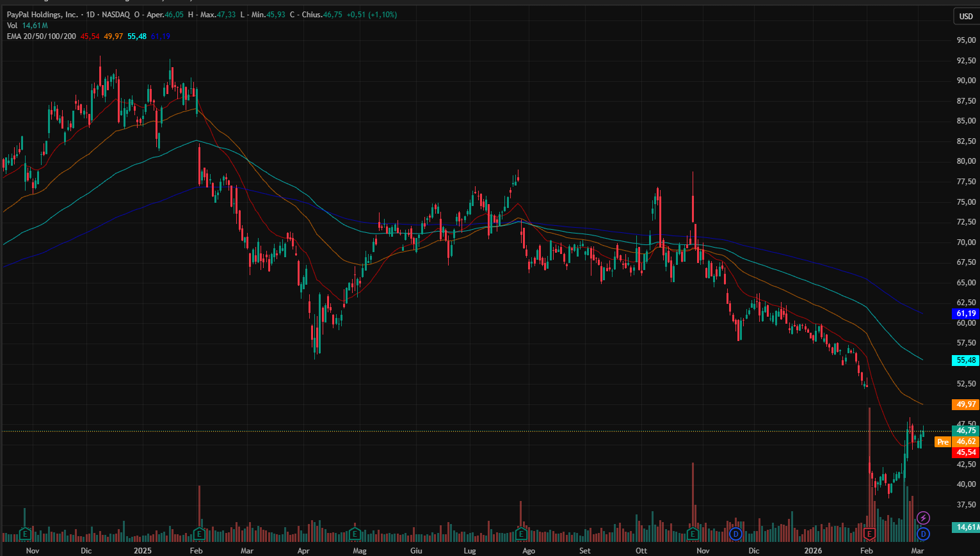Image resolution: width=980 pixels, height=556 pixels.
Task: Click the Giu month label on time axis
Action: (x=416, y=551)
